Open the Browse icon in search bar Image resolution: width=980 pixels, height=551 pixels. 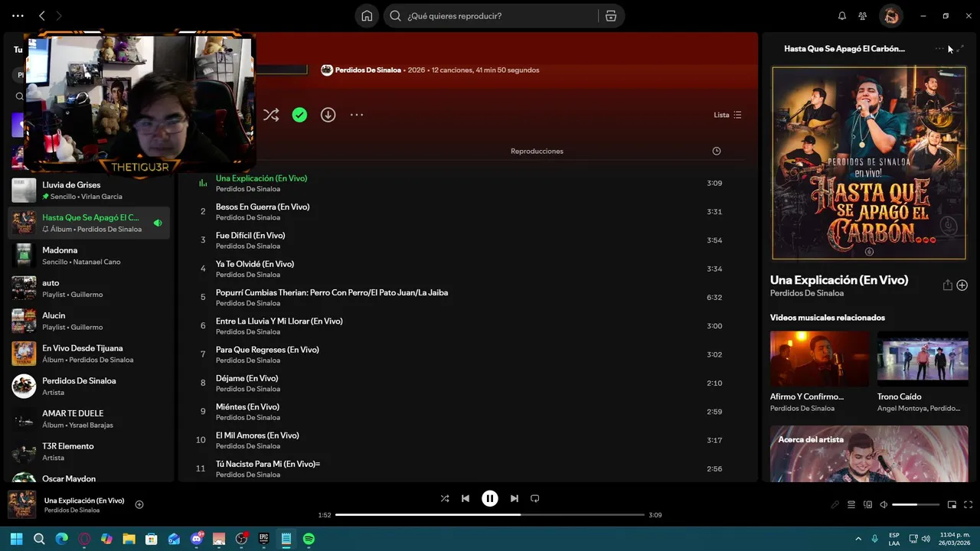(x=611, y=16)
